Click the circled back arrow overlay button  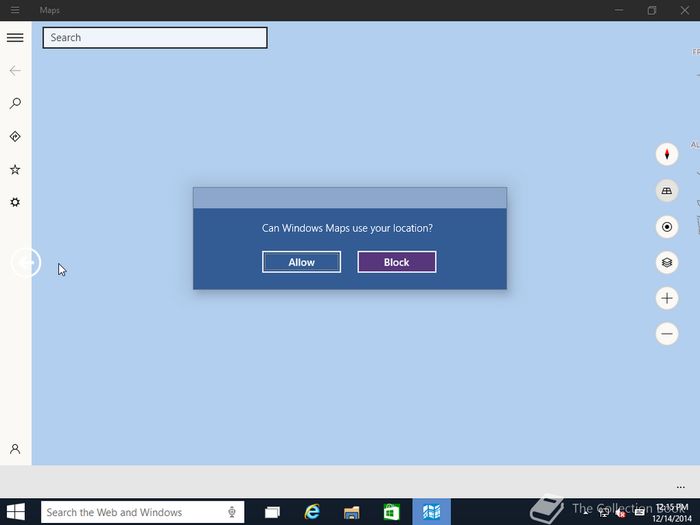[26, 262]
